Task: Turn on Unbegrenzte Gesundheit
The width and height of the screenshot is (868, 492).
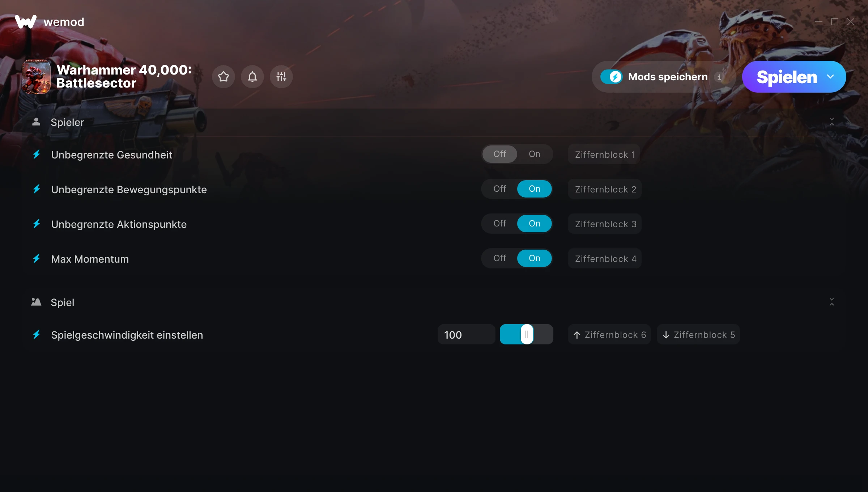Action: 534,154
